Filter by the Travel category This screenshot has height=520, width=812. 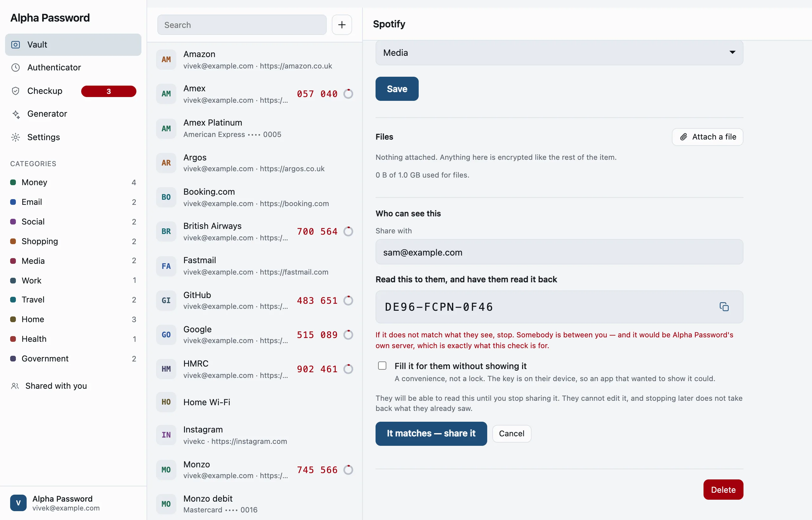point(73,300)
